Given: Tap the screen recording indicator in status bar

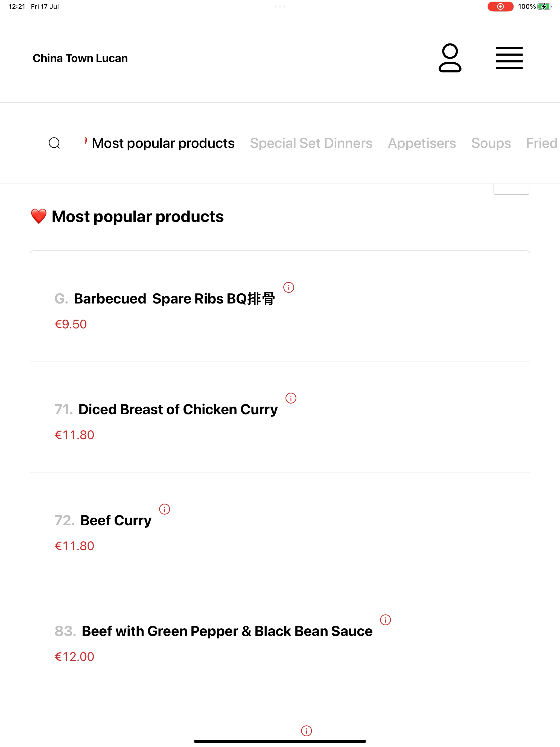Looking at the screenshot, I should click(500, 6).
